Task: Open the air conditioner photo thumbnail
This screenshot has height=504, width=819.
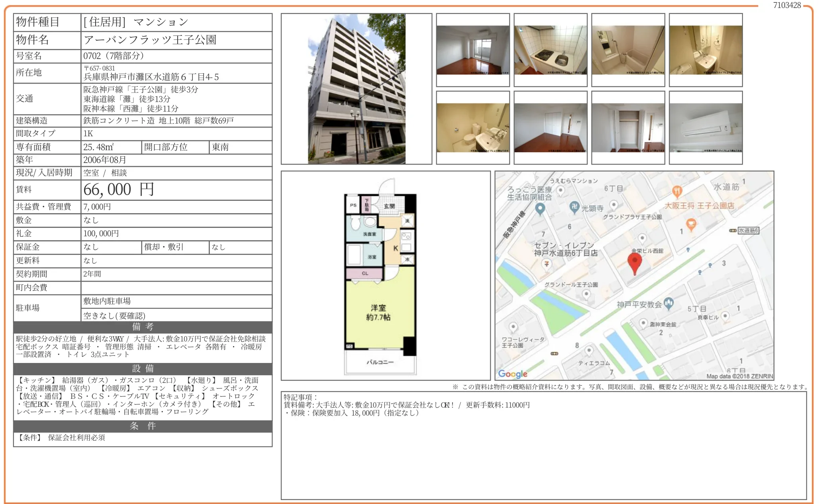Action: click(x=705, y=128)
